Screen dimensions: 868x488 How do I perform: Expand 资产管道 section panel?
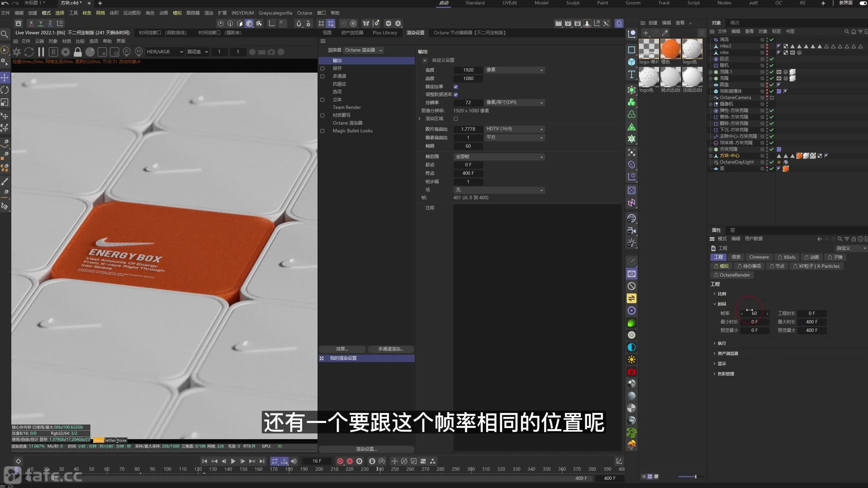pyautogui.click(x=728, y=353)
